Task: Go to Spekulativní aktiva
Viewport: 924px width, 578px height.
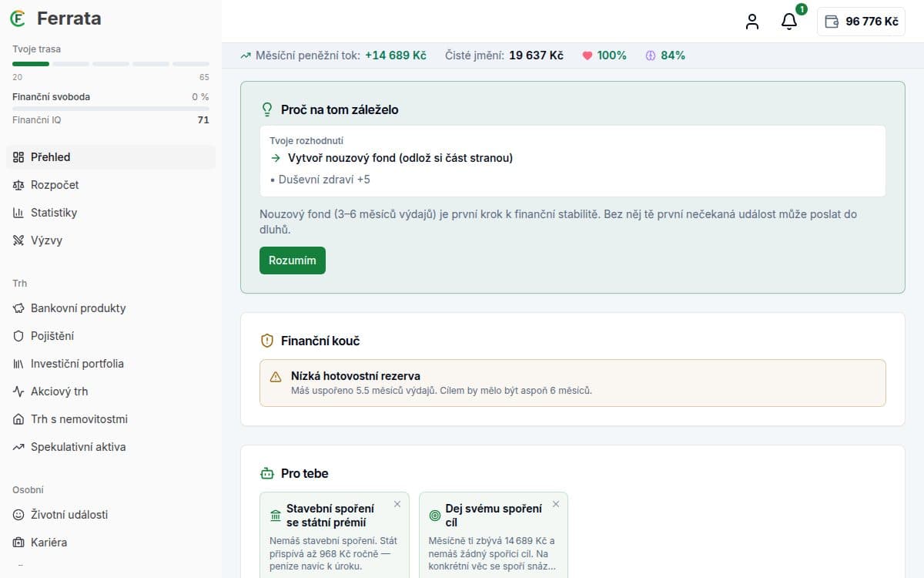Action: point(111,447)
